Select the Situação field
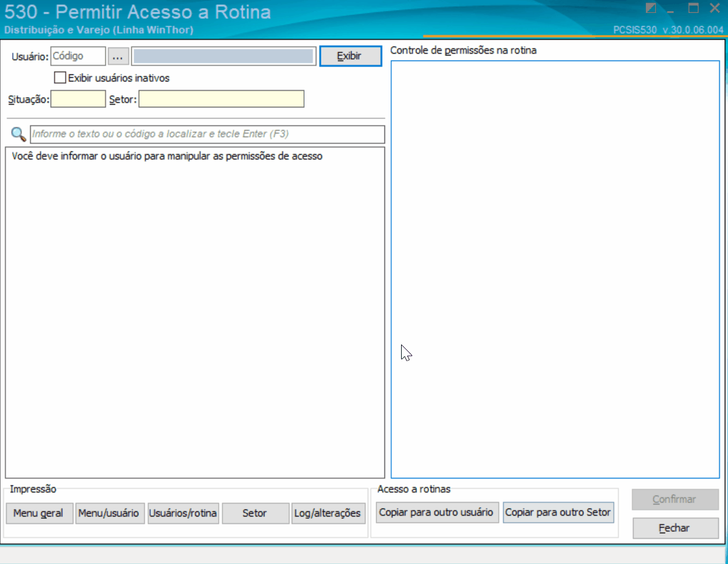 pyautogui.click(x=78, y=99)
